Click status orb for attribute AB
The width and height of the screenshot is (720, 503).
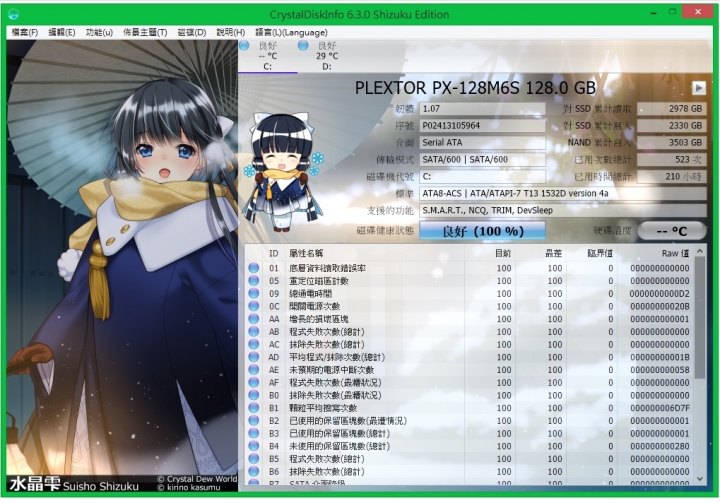pos(253,331)
